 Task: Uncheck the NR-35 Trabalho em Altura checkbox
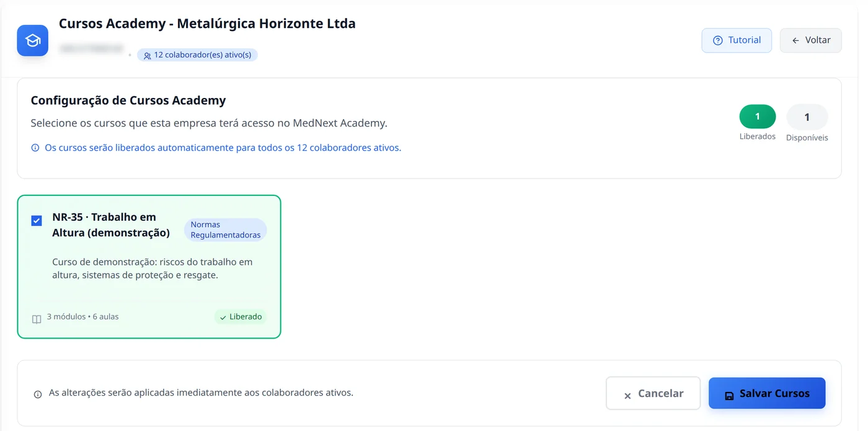click(37, 221)
